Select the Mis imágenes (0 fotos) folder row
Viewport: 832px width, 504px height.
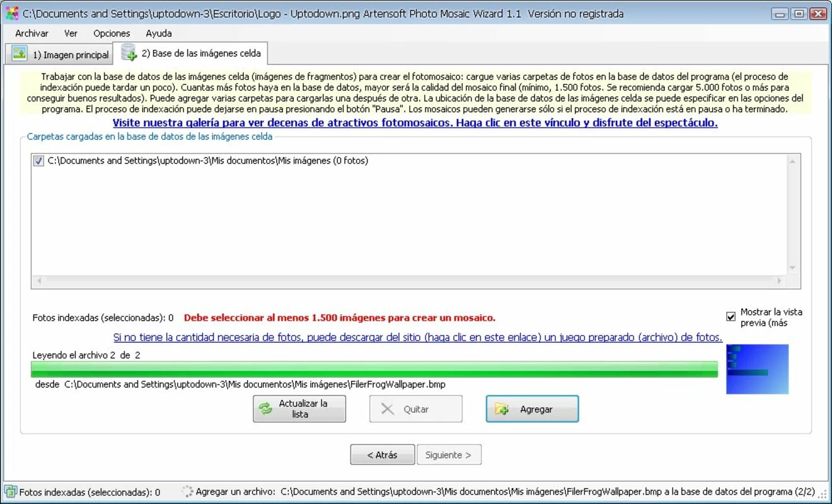(208, 161)
